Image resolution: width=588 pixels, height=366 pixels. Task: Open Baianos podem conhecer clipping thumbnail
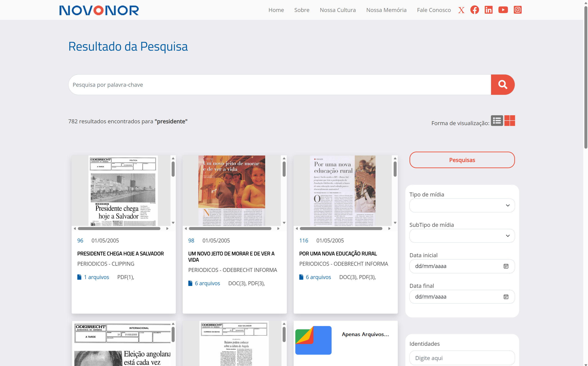click(234, 343)
